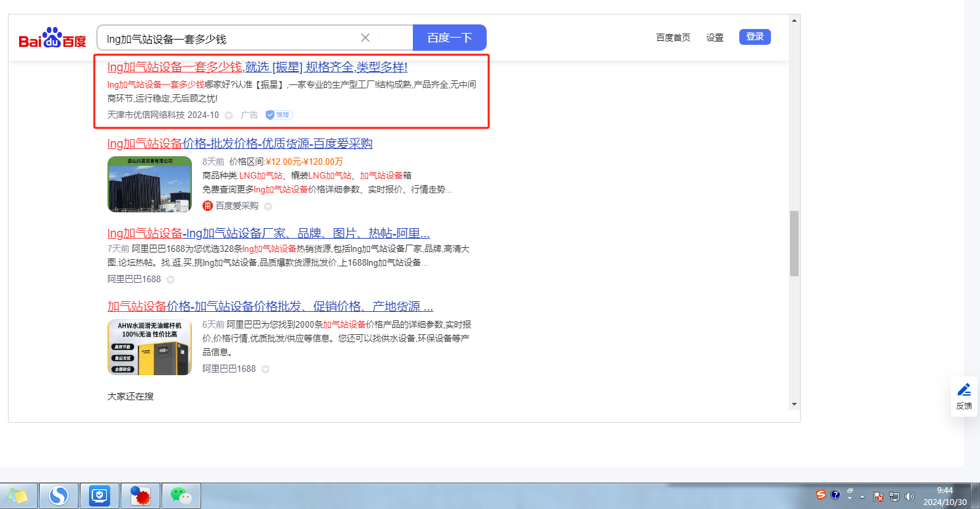The width and height of the screenshot is (980, 509).
Task: Open the blue shield monitor taskbar app
Action: (100, 495)
